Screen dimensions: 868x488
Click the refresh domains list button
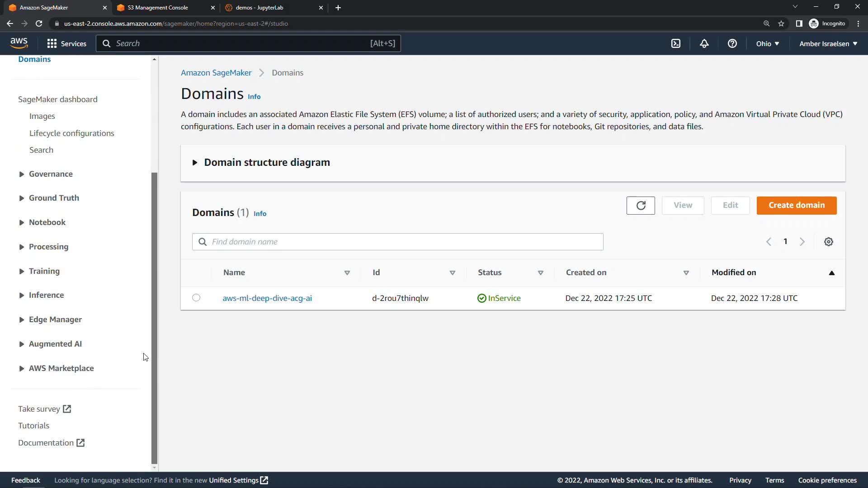click(641, 206)
